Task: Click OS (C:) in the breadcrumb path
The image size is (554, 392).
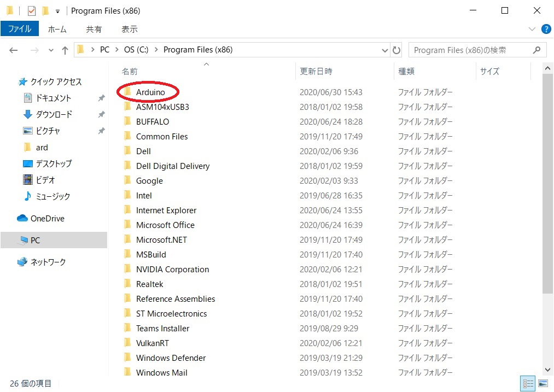Action: (136, 50)
